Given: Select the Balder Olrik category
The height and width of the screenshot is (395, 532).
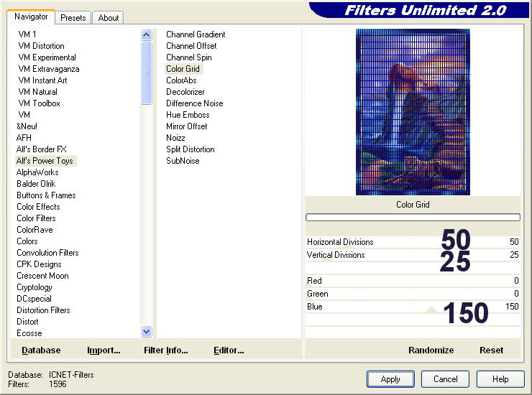Looking at the screenshot, I should pos(36,185).
